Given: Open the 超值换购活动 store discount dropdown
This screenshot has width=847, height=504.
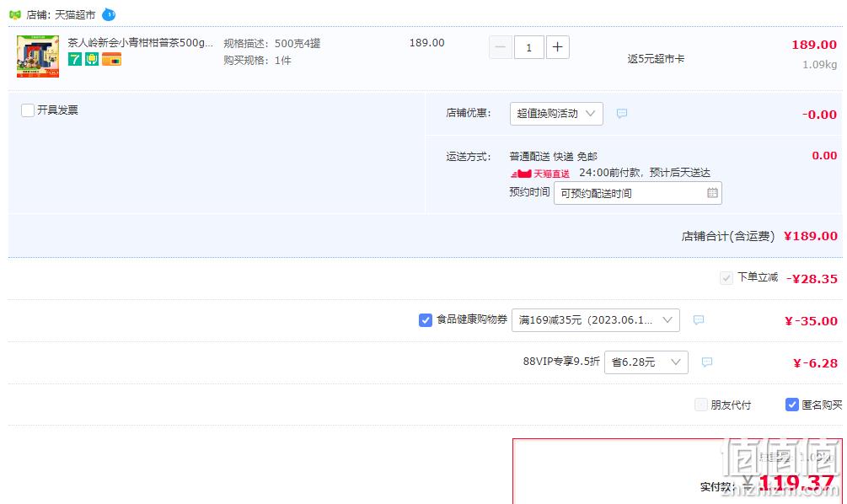Looking at the screenshot, I should [x=556, y=114].
